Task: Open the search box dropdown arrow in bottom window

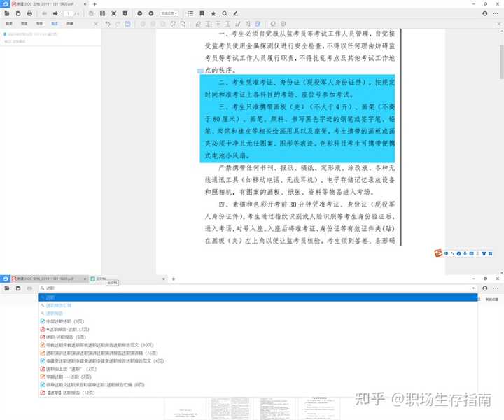Action: coord(473,288)
